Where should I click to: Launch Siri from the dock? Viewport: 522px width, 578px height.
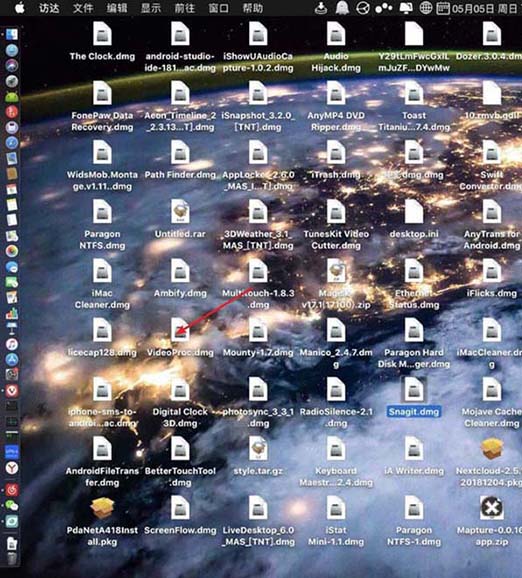click(x=12, y=65)
